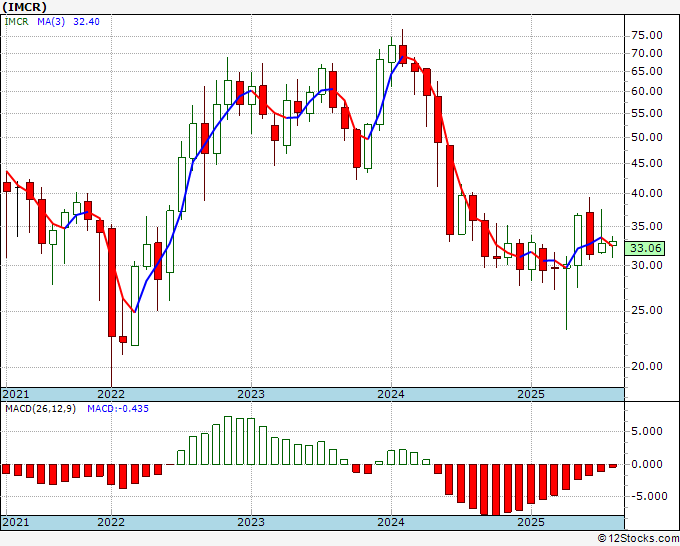Click the 75.00 price axis label
The image size is (680, 546).
[x=647, y=36]
